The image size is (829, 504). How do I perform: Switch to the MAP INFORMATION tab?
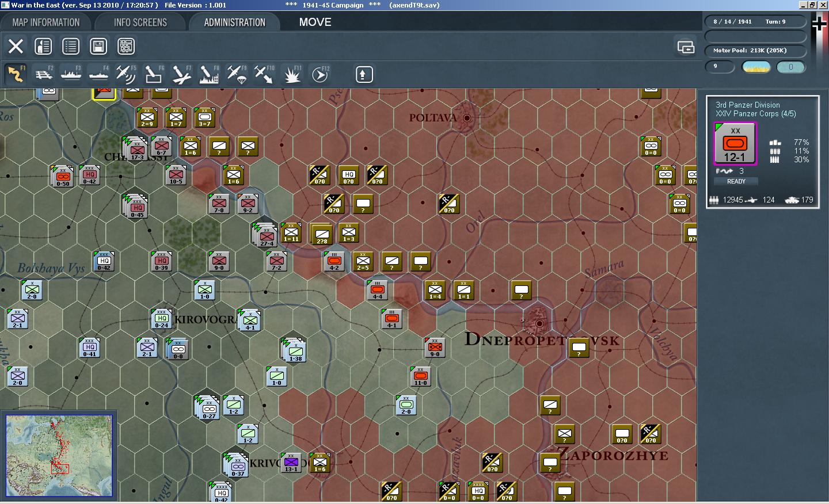46,22
